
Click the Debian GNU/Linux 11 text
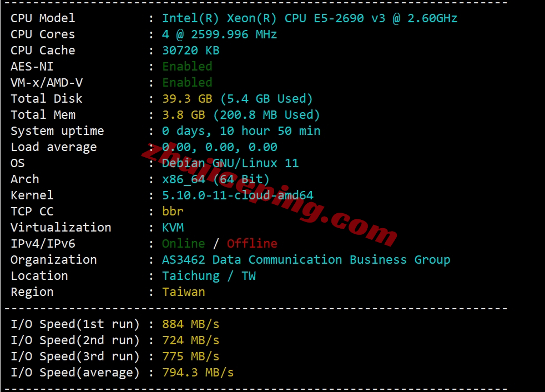230,163
